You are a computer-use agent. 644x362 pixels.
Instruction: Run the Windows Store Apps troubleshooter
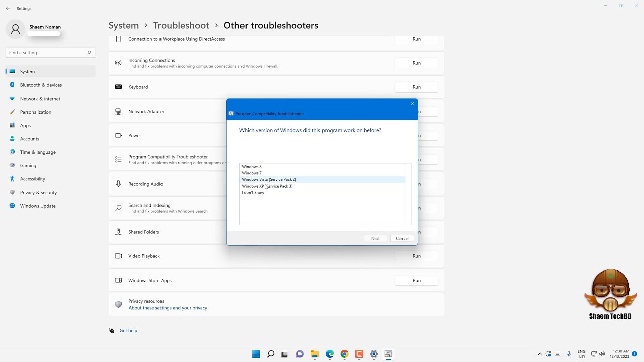point(417,280)
